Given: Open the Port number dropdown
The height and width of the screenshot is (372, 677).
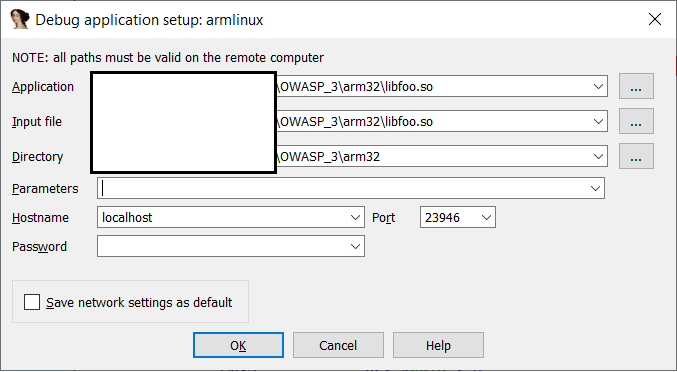Looking at the screenshot, I should [486, 217].
